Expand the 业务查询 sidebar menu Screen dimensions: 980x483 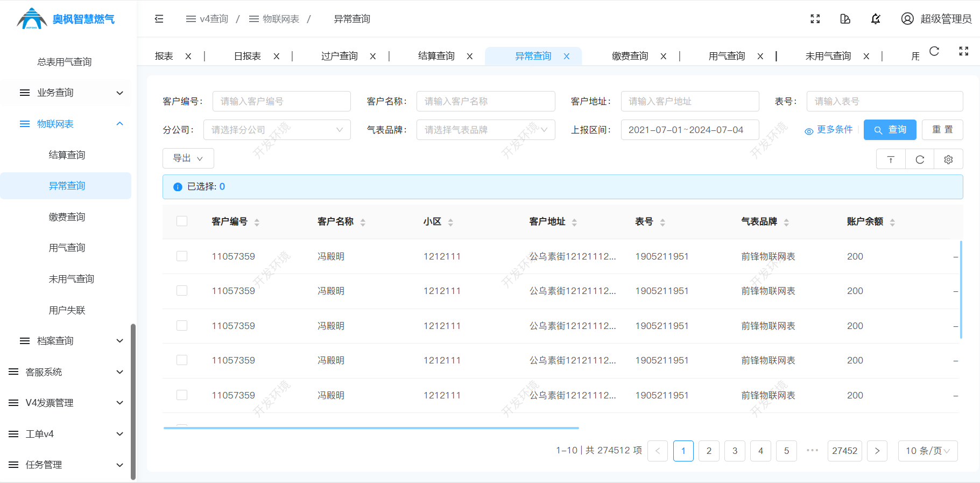pos(66,93)
